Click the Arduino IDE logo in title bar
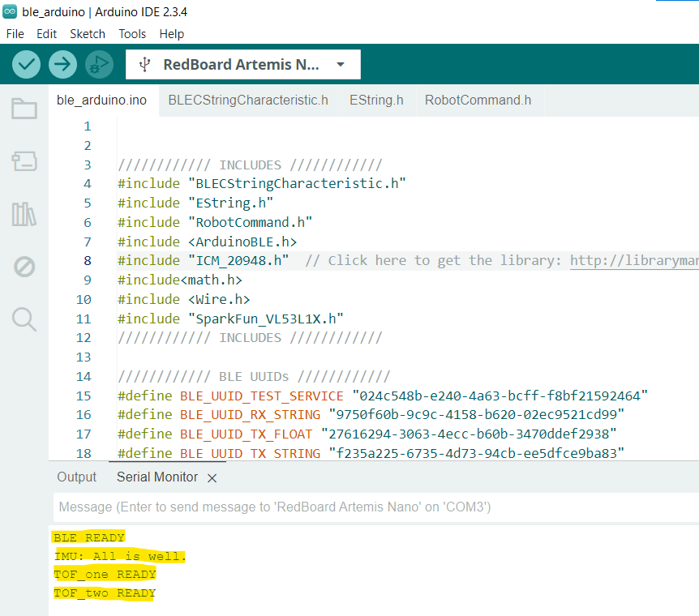Viewport: 699px width, 616px height. [x=10, y=11]
